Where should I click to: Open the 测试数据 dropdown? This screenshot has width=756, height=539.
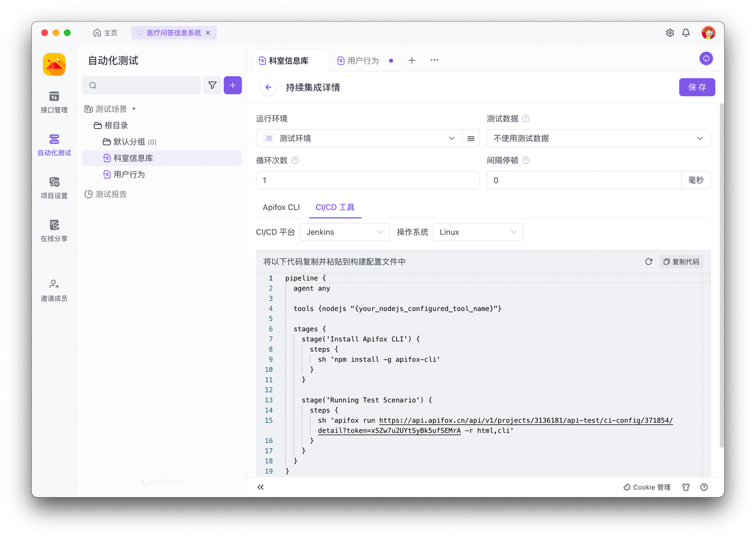(598, 138)
